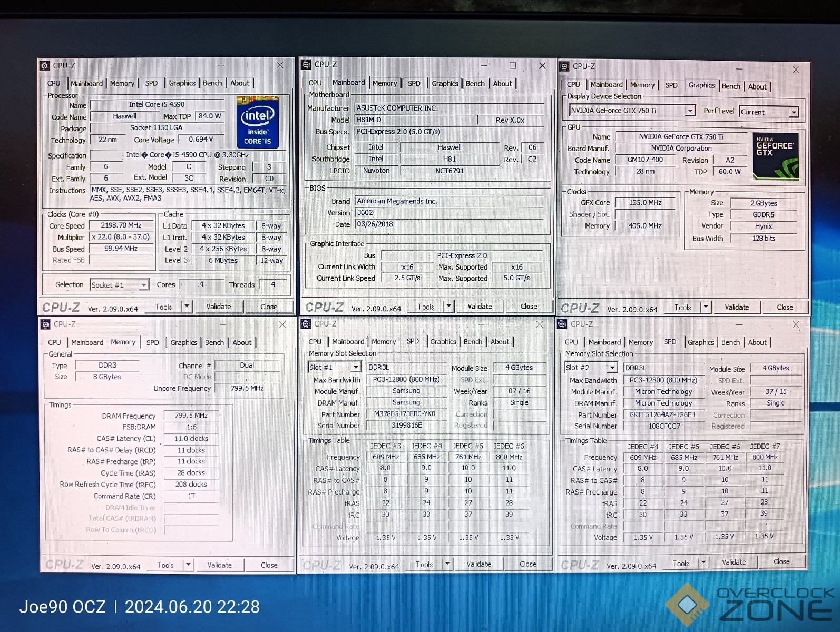Click the Southbridge value H81
This screenshot has width=840, height=632.
coord(450,159)
